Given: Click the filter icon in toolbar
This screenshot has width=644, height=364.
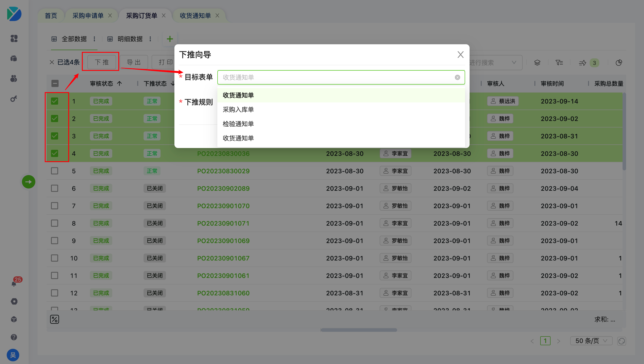Looking at the screenshot, I should coord(559,63).
